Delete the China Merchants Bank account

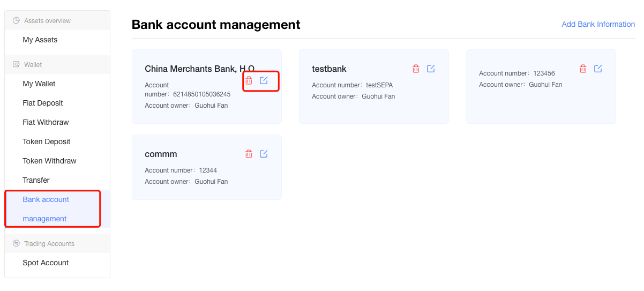pos(249,80)
